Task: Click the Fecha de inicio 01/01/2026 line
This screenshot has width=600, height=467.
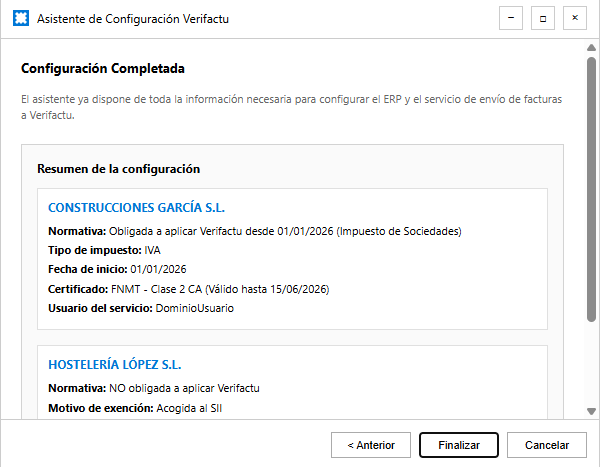Action: (118, 270)
